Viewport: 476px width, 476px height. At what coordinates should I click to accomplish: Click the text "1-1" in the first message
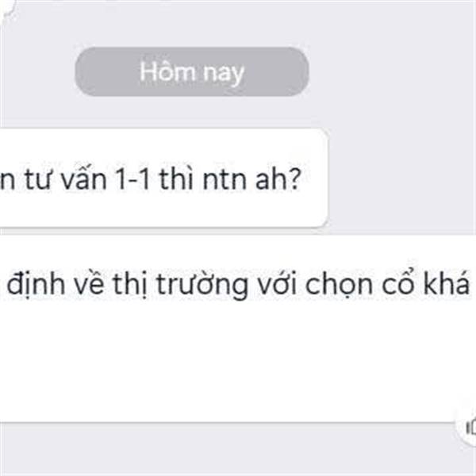click(132, 179)
